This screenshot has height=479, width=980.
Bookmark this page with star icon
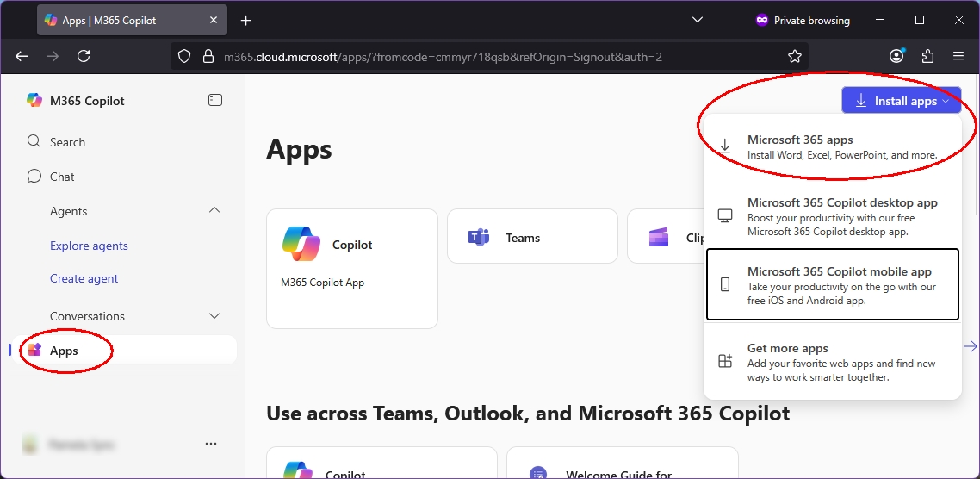(794, 56)
